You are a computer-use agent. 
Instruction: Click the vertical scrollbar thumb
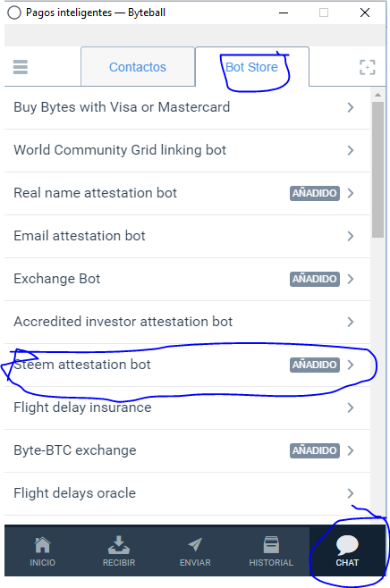[x=378, y=170]
